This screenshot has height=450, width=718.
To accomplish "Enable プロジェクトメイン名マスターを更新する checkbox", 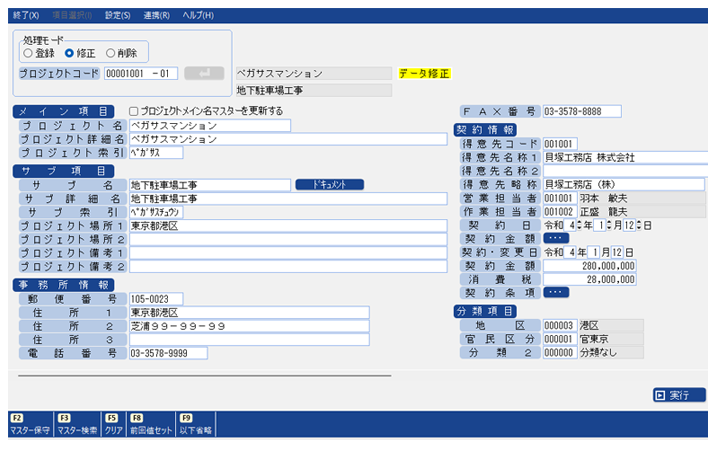I will (x=134, y=111).
